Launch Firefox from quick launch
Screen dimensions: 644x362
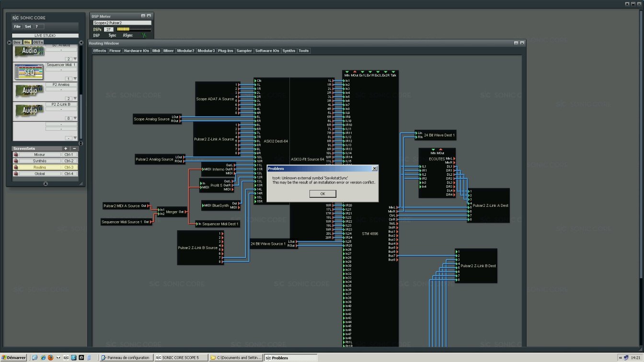click(50, 358)
